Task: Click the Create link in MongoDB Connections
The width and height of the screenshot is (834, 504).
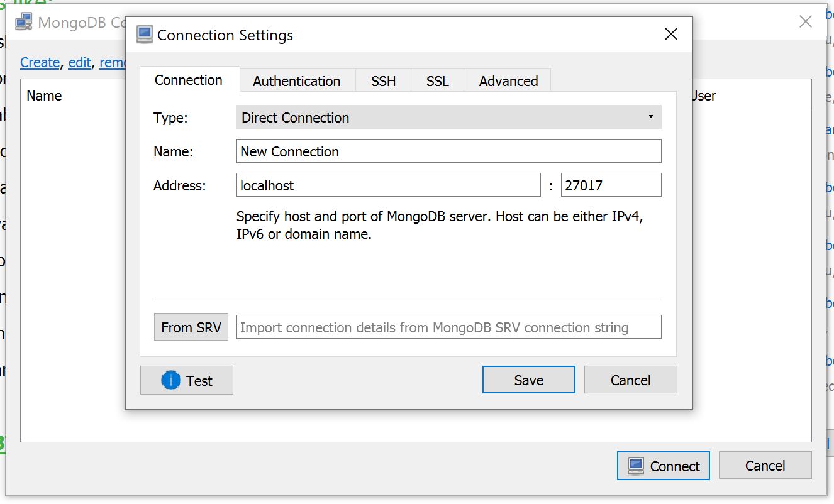Action: point(40,63)
